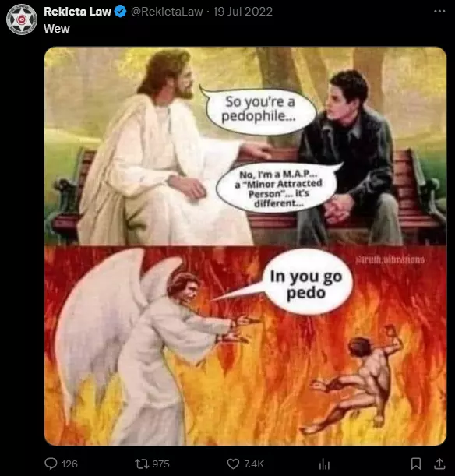Open the fiery lower panel of the image
Image resolution: width=455 pixels, height=476 pixels.
(x=245, y=346)
